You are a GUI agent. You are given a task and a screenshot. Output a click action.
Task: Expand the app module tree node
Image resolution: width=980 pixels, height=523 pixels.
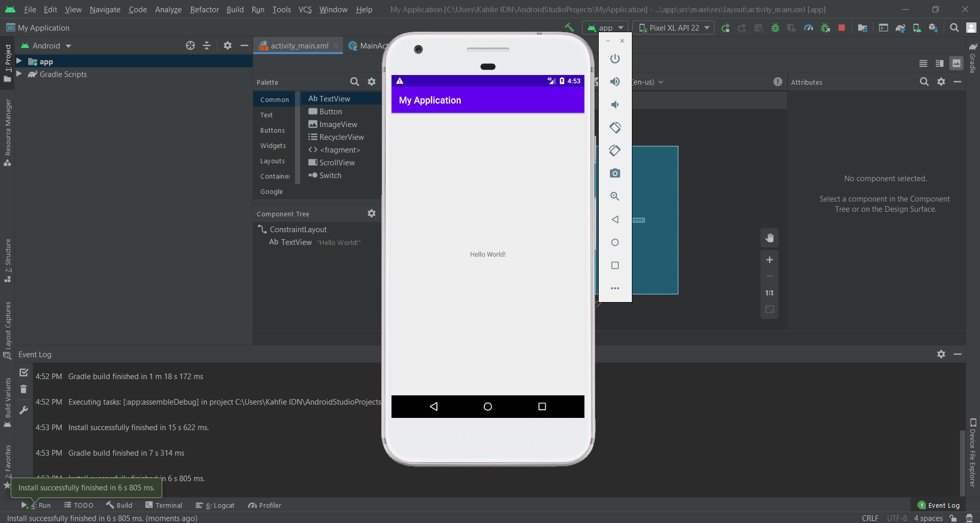19,61
